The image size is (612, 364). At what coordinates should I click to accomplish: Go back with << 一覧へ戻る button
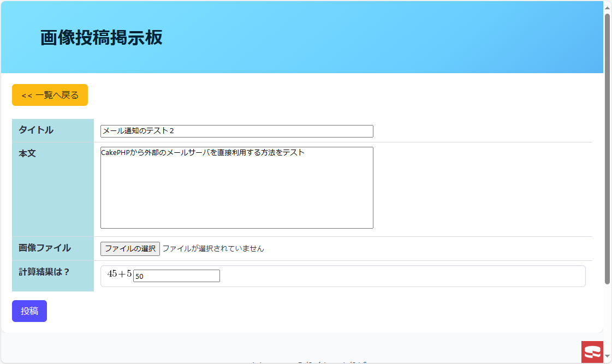click(x=50, y=95)
